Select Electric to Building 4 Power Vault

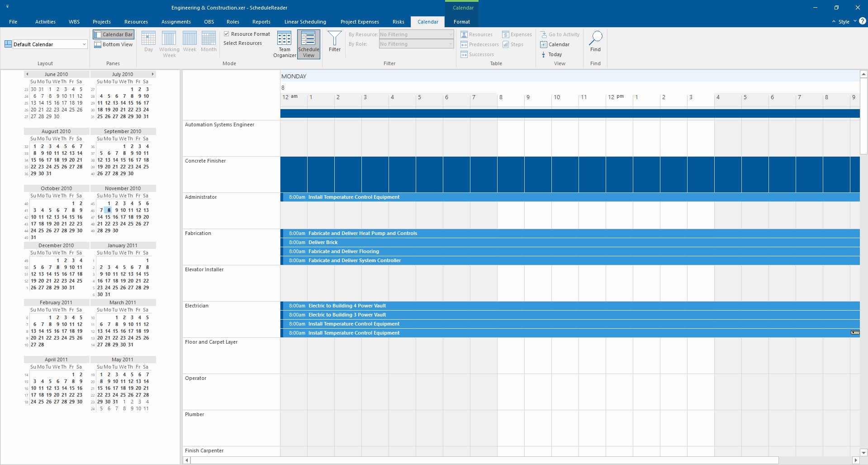(x=570, y=306)
